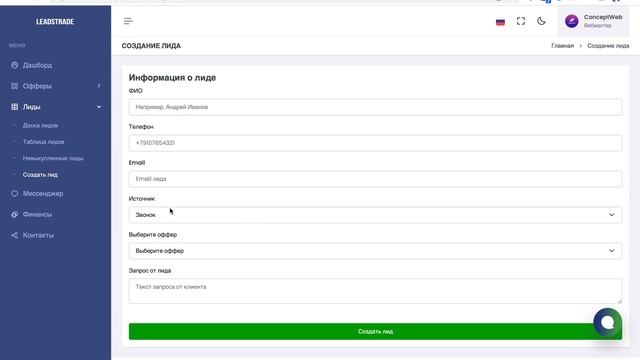Focus the ФИО input field

point(376,107)
